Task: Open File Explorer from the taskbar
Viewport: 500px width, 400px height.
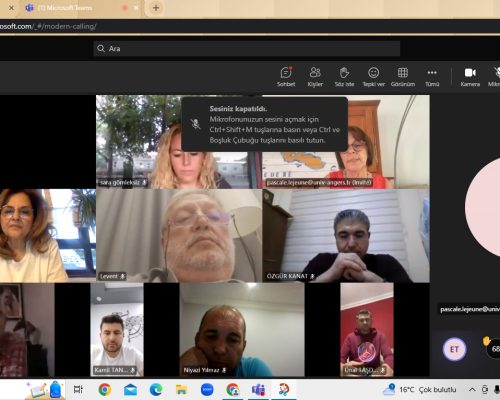Action: click(x=182, y=389)
